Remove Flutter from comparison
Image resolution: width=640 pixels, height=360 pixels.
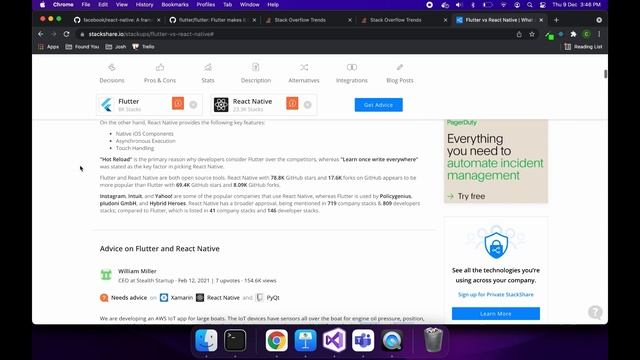pos(193,105)
